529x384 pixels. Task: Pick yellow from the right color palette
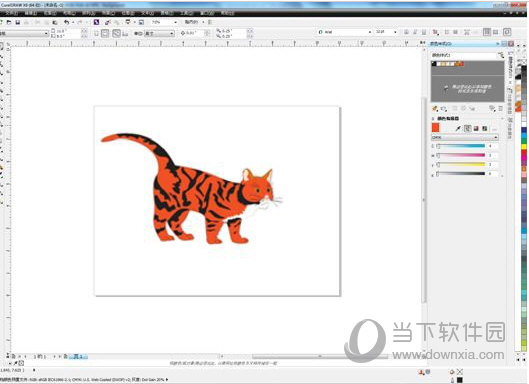pyautogui.click(x=524, y=146)
